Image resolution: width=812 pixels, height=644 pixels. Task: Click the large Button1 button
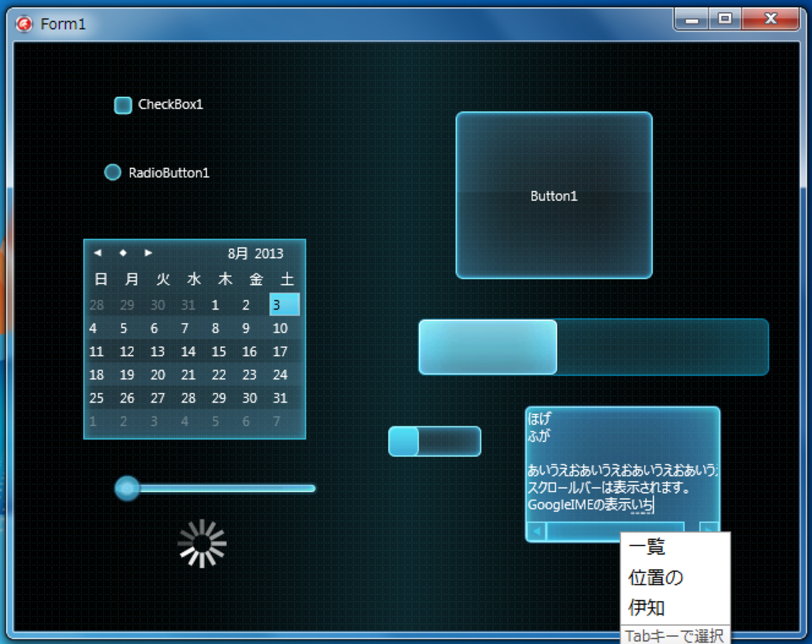point(554,196)
